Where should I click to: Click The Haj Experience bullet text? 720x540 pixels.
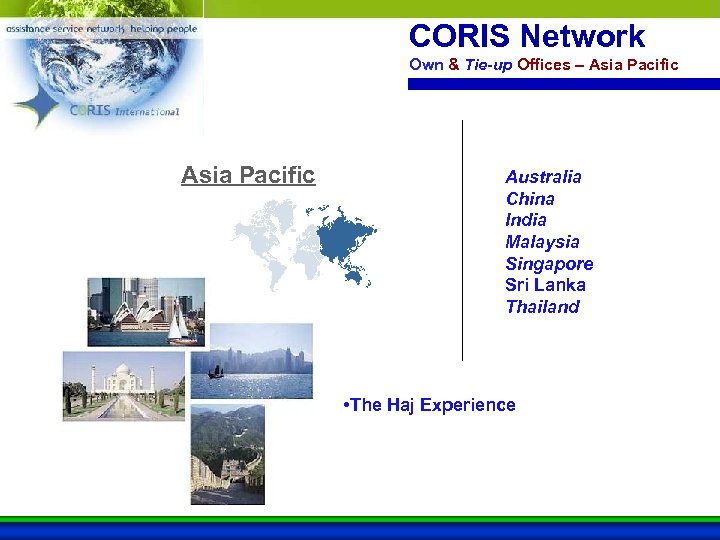pos(429,405)
